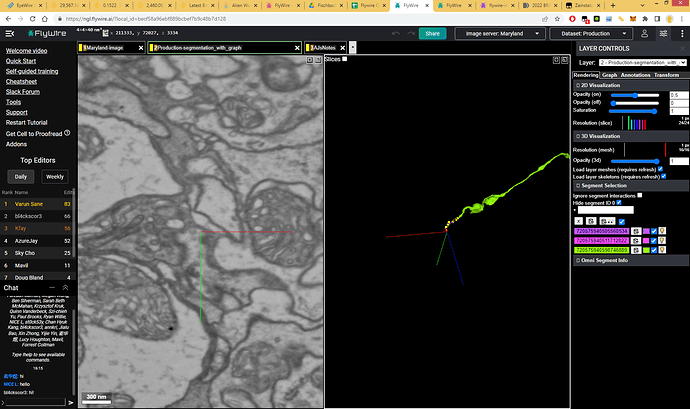Viewport: 690px width, 409px height.
Task: Open the Dataset: Production dropdown
Action: pyautogui.click(x=591, y=33)
